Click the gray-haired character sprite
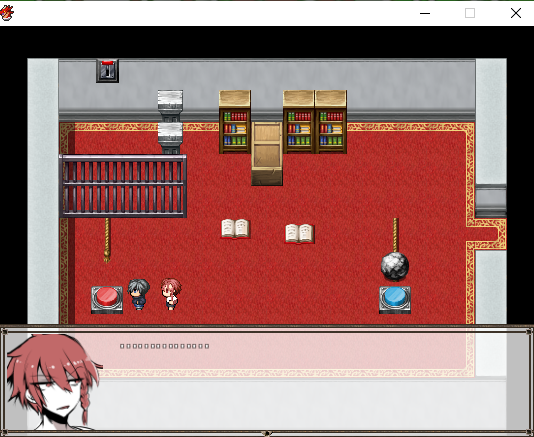This screenshot has height=437, width=534. tap(139, 294)
